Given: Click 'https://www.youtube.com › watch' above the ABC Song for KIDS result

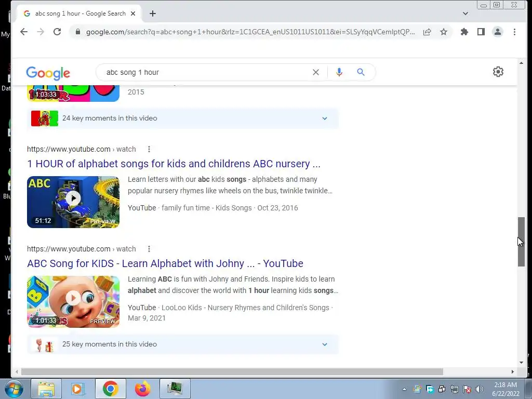Looking at the screenshot, I should (x=82, y=249).
